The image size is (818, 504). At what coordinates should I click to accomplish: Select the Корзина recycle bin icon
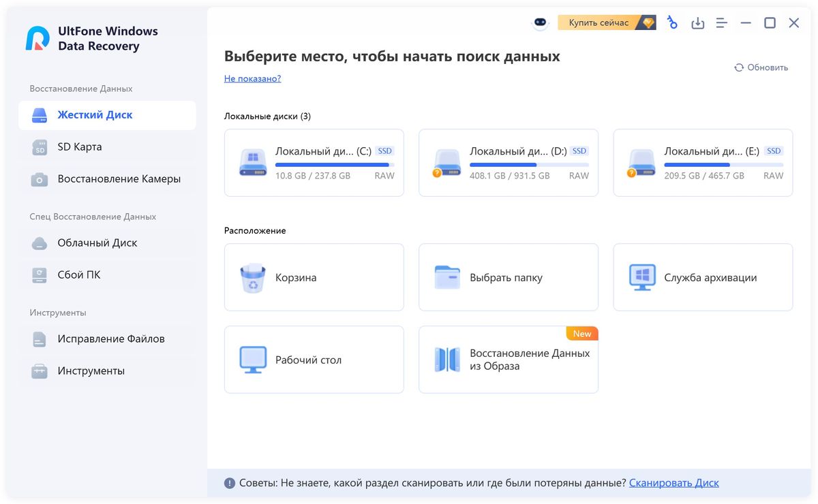pyautogui.click(x=252, y=278)
